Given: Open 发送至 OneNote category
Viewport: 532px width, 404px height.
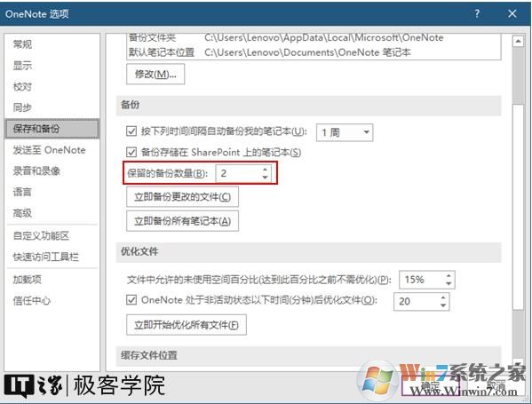Looking at the screenshot, I should tap(49, 150).
